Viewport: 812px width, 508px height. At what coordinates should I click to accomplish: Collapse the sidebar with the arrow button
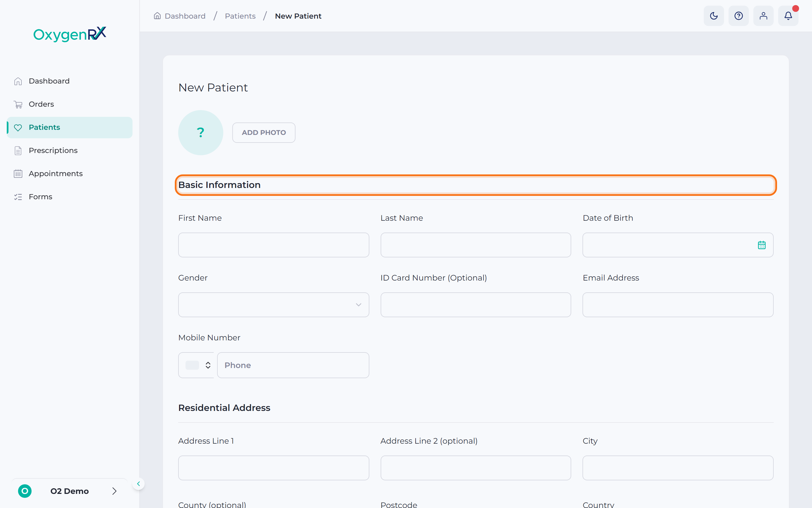(x=138, y=484)
